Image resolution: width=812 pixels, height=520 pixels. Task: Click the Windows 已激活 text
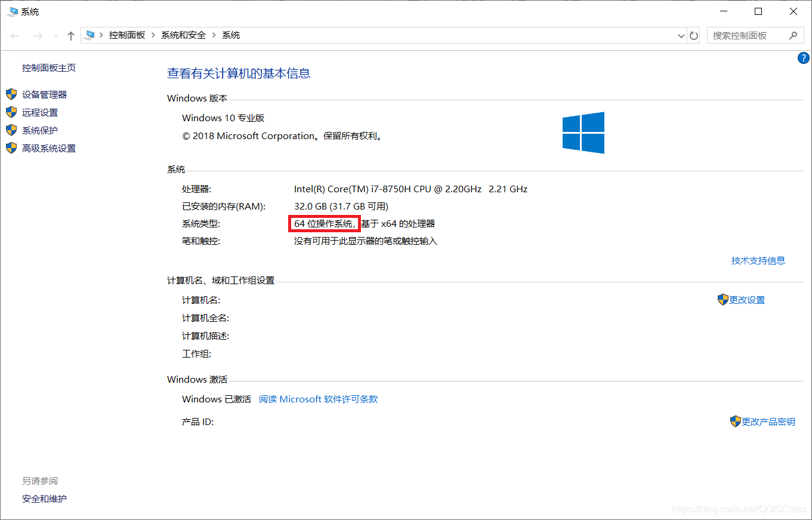click(x=217, y=399)
